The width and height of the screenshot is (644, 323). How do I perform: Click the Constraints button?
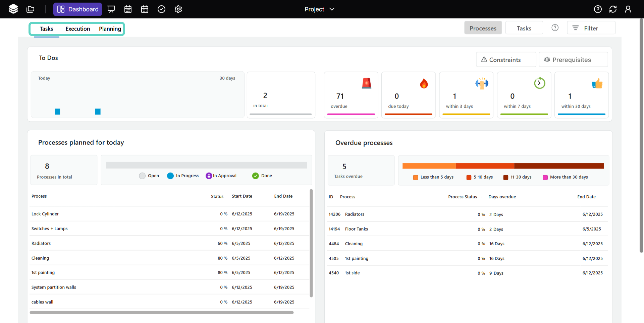pos(506,60)
